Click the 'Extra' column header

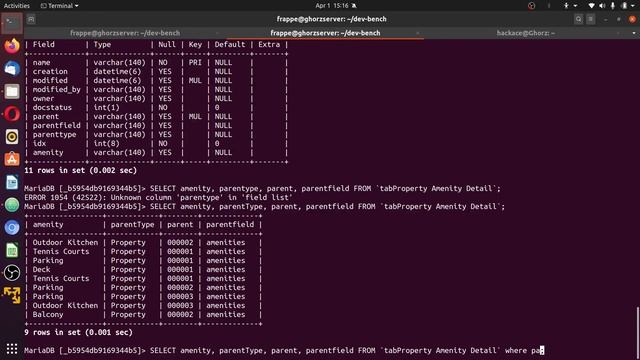(269, 44)
